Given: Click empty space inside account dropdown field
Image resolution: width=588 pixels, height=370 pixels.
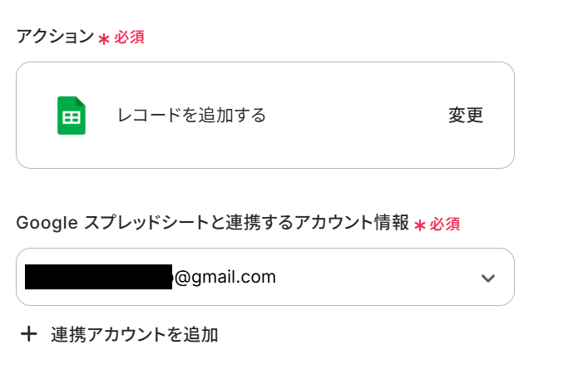Looking at the screenshot, I should [375, 277].
